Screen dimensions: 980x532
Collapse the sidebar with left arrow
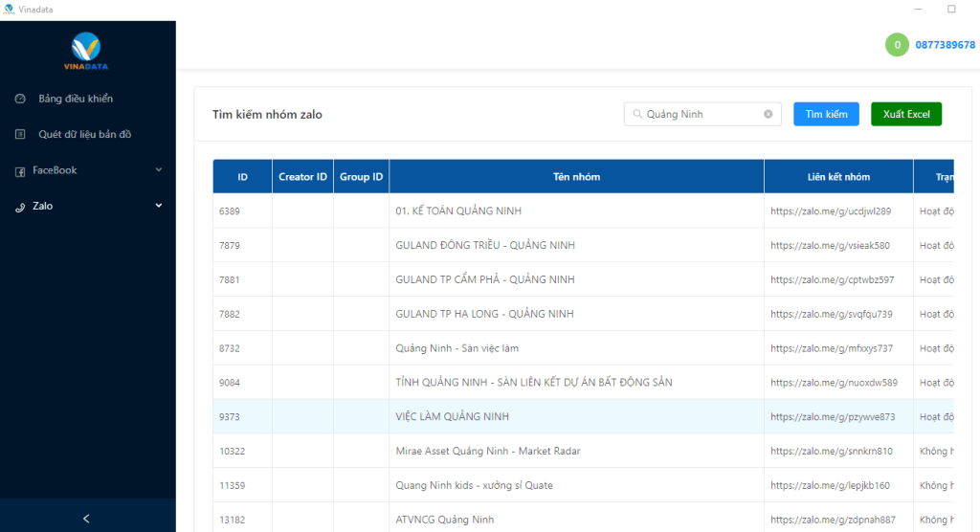[87, 518]
